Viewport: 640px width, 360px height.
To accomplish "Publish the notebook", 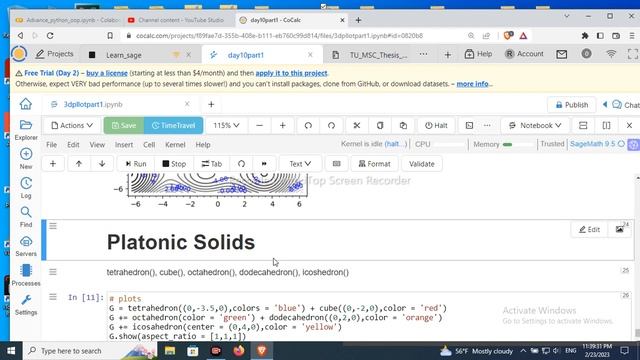I will pyautogui.click(x=571, y=105).
